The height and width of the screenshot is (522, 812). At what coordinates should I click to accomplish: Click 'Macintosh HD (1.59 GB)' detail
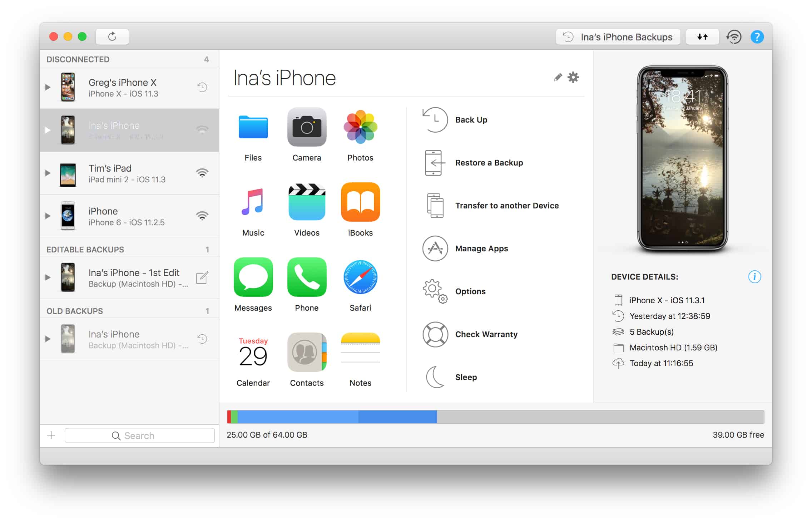point(673,348)
